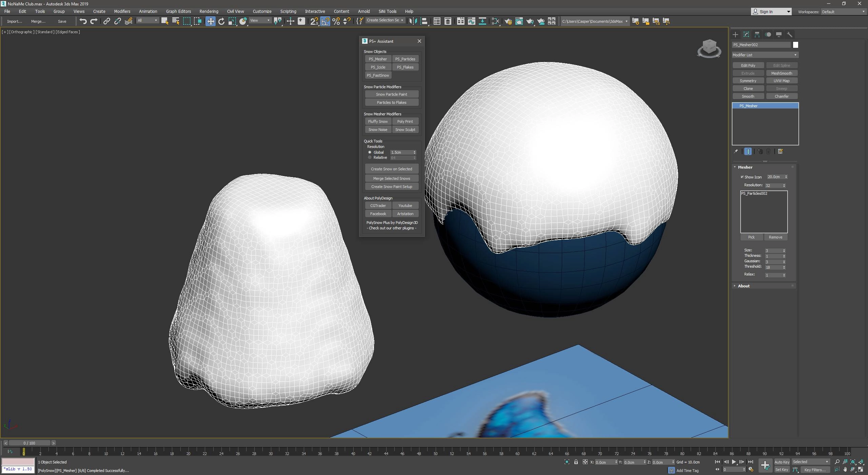Viewport: 868px width, 475px height.
Task: Click the object color swatch
Action: click(795, 45)
